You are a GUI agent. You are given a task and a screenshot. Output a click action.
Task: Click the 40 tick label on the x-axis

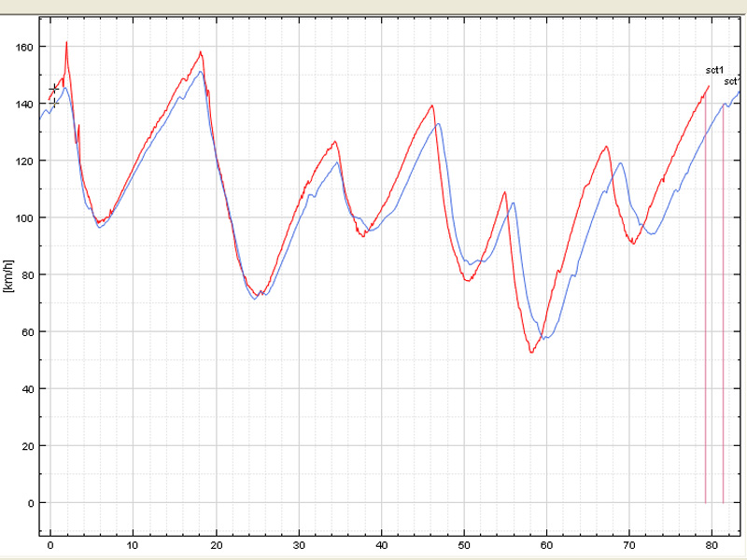point(381,545)
